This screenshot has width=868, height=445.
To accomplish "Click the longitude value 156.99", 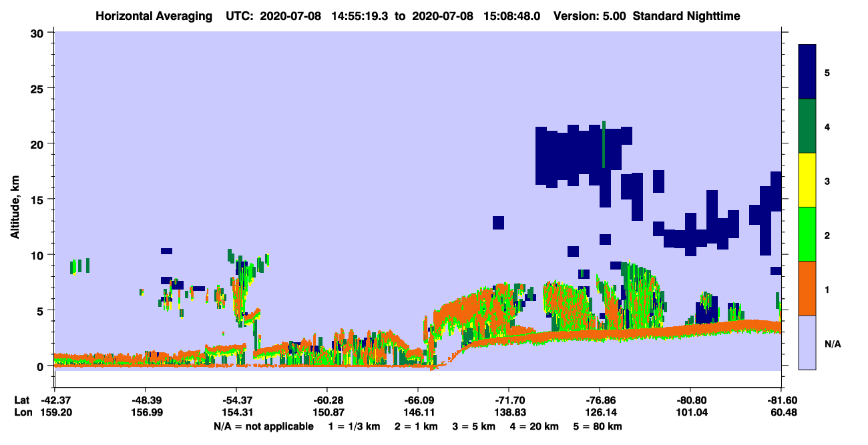I will click(x=145, y=412).
